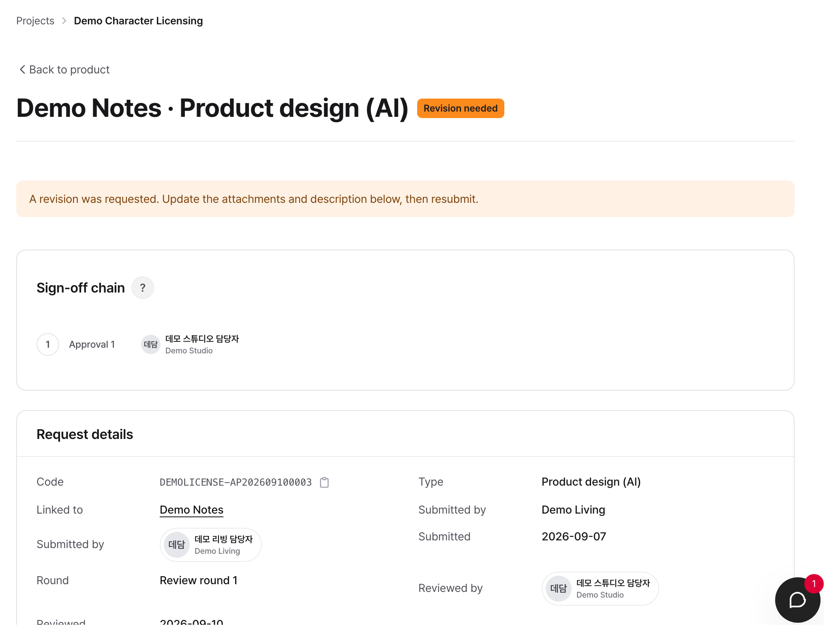Select the code DEMOLICENSE-AP202609100003
Screen dimensions: 840x641
236,482
